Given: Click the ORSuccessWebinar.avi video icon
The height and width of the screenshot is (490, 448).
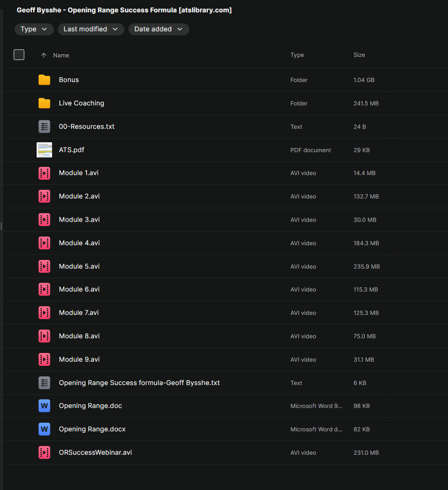Looking at the screenshot, I should pyautogui.click(x=44, y=453).
